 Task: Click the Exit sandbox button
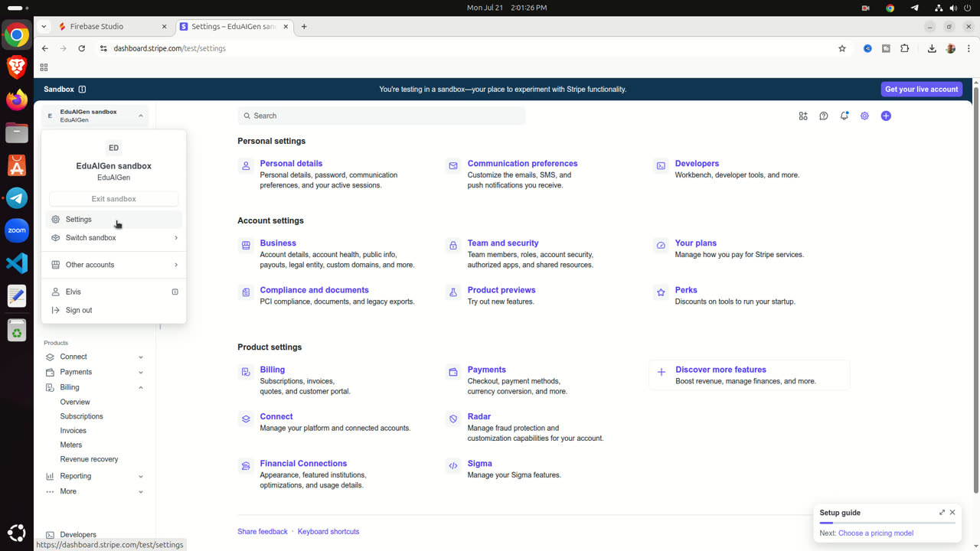coord(114,199)
